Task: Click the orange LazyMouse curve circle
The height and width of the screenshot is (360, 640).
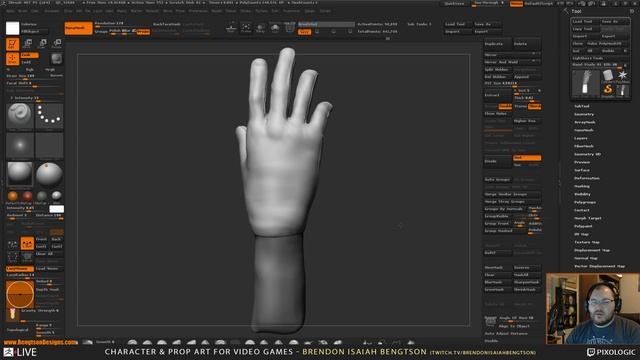Action: (x=20, y=294)
